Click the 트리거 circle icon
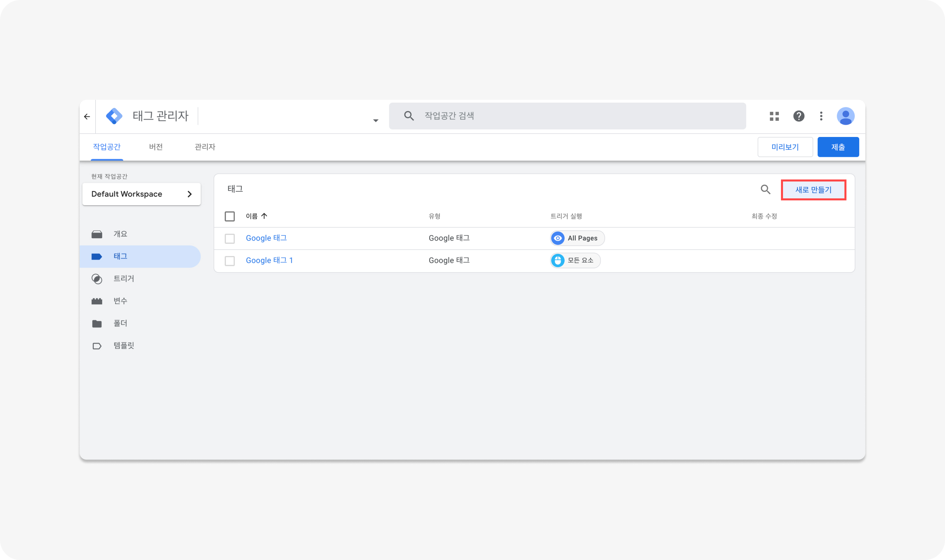This screenshot has width=945, height=560. point(97,279)
